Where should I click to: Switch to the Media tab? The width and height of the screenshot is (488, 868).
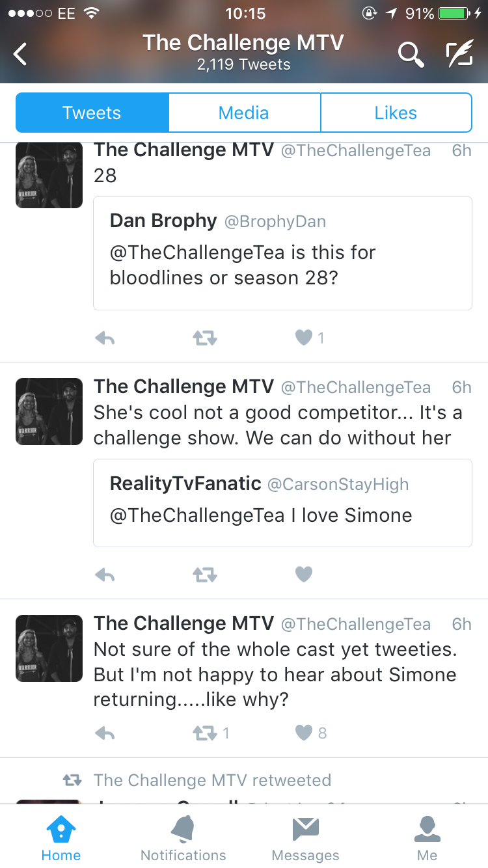click(244, 113)
